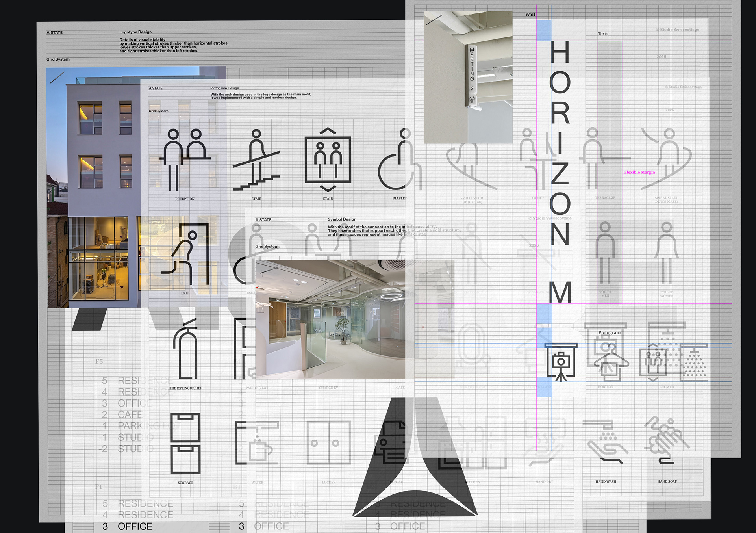This screenshot has width=756, height=533.
Task: Click the wheelchair DIABLED pictogram
Action: click(x=399, y=159)
